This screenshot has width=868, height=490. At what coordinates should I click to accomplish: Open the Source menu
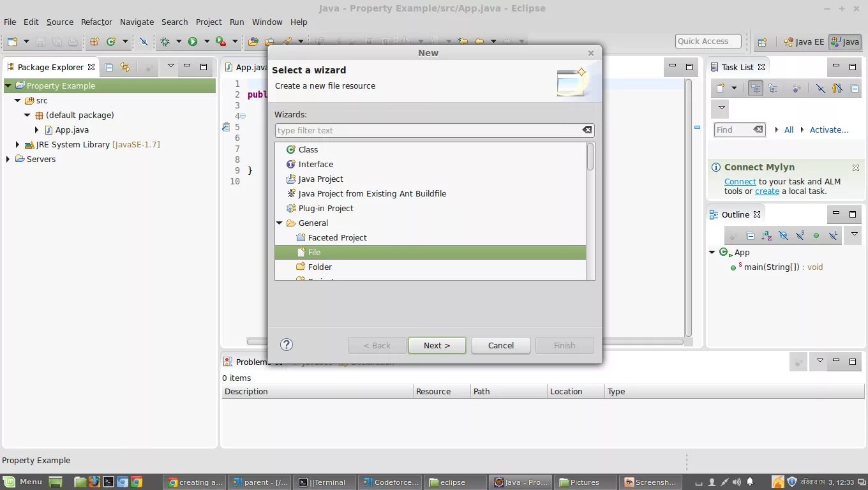(60, 22)
